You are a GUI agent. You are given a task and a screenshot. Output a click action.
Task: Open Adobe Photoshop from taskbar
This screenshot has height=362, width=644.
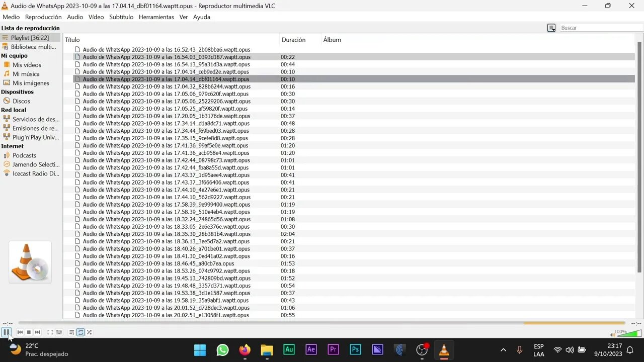pyautogui.click(x=355, y=350)
